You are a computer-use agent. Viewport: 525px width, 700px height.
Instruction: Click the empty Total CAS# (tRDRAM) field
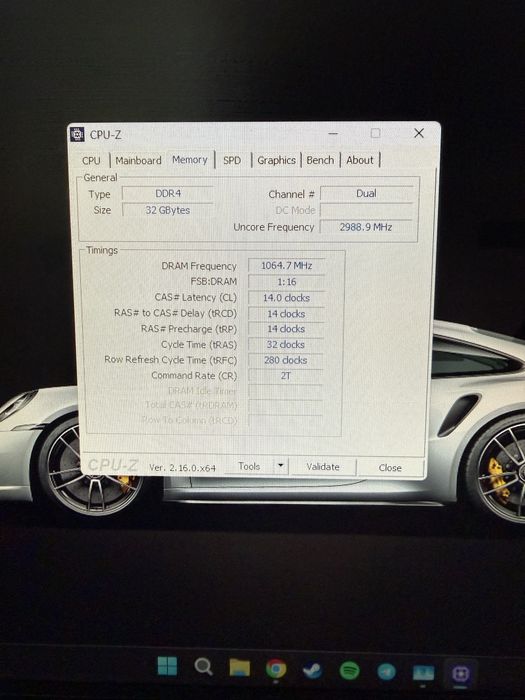tap(286, 407)
